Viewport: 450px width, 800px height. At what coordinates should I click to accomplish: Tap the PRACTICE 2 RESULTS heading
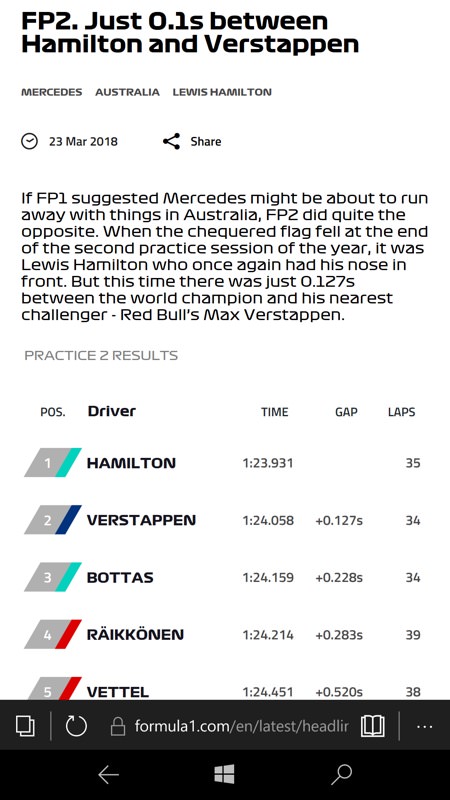click(101, 356)
